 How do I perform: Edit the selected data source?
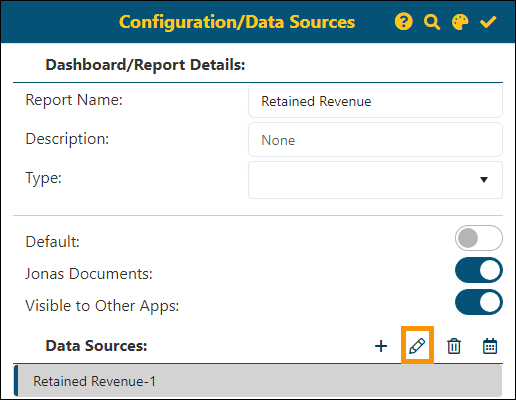[417, 346]
